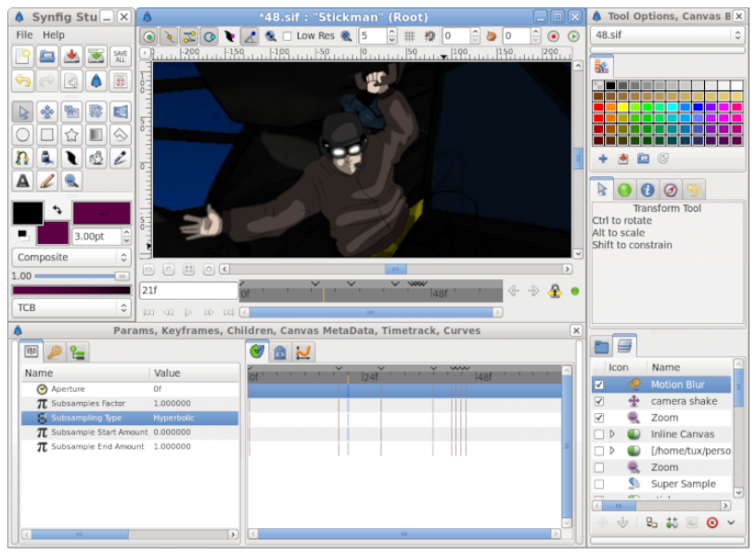Image resolution: width=756 pixels, height=556 pixels.
Task: Expand the Inline Canvas layer
Action: (612, 433)
